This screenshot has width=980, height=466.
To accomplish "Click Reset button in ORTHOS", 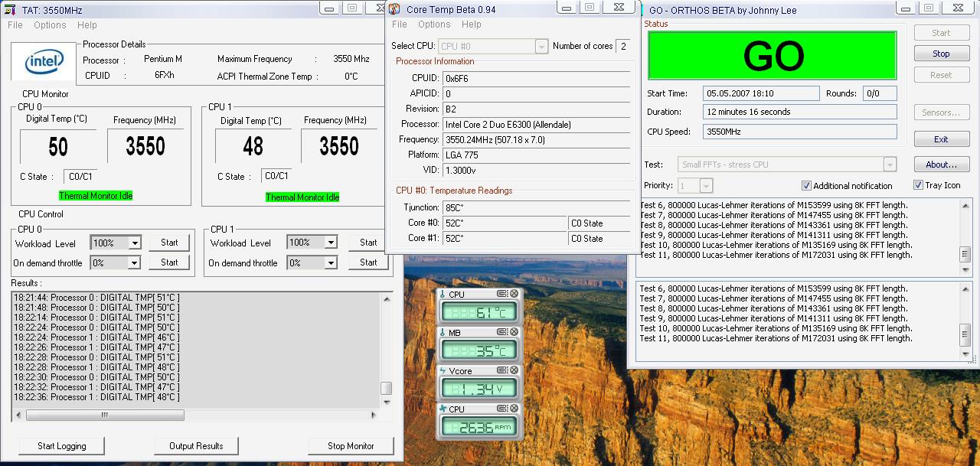I will pos(941,76).
